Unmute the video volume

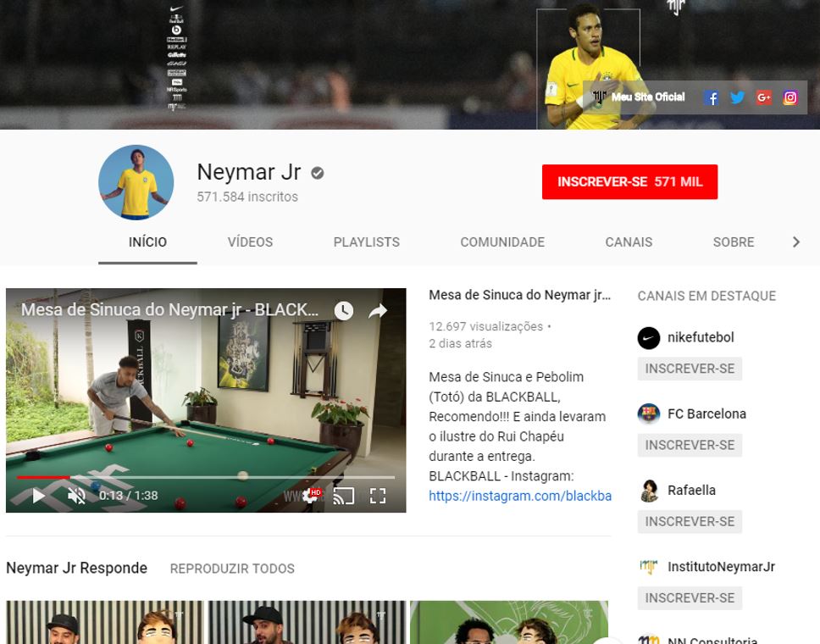(x=76, y=496)
